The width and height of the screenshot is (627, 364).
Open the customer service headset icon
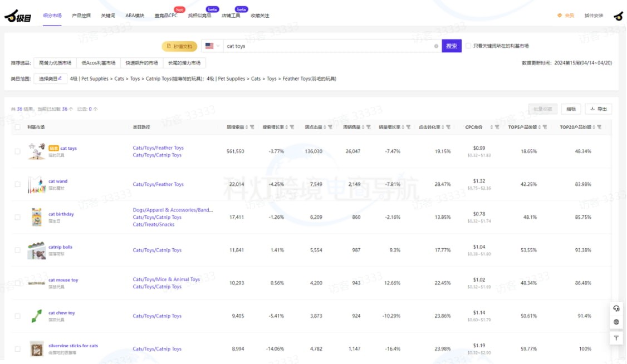coord(616,308)
